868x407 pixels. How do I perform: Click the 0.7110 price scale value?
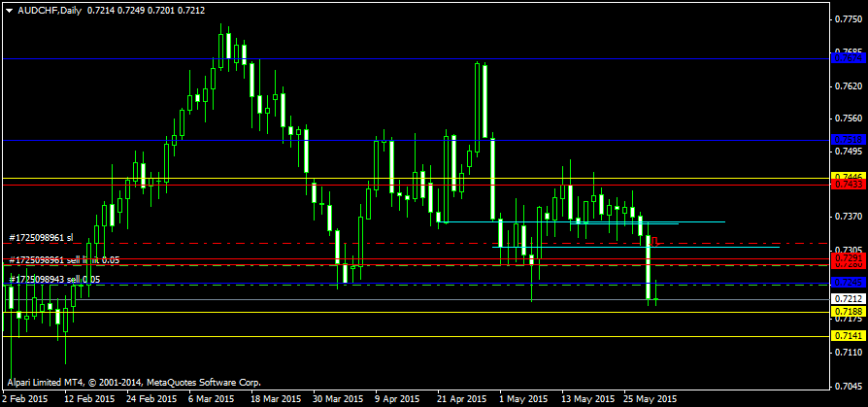pos(849,352)
